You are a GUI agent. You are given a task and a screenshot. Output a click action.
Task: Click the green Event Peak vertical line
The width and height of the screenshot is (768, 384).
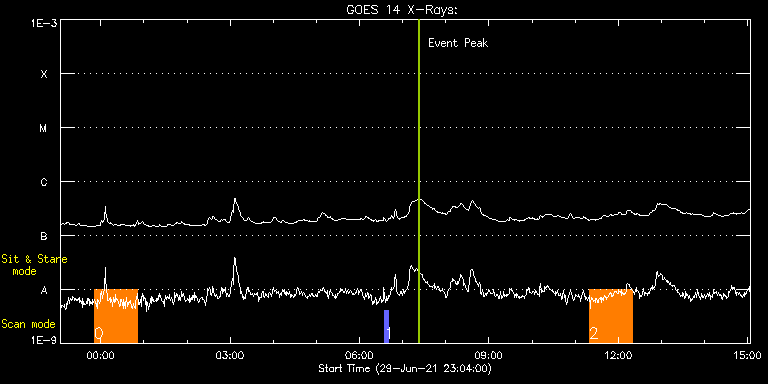tap(419, 181)
